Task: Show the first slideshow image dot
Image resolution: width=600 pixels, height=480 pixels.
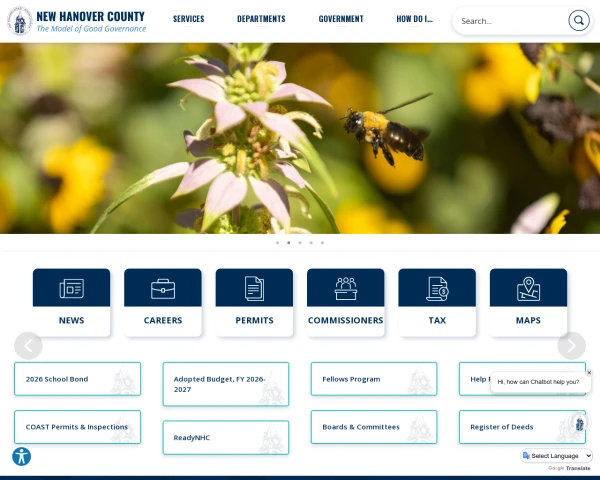Action: click(277, 243)
